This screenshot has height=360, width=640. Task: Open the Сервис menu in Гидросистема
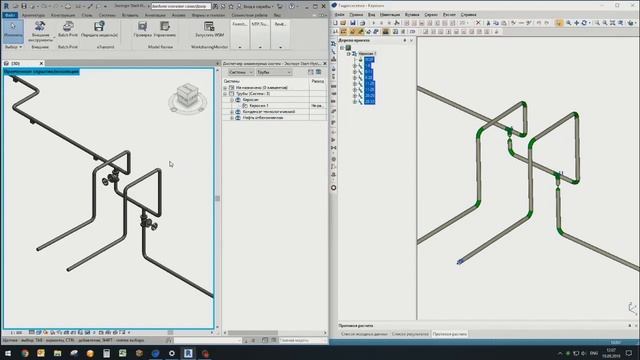[x=431, y=15]
